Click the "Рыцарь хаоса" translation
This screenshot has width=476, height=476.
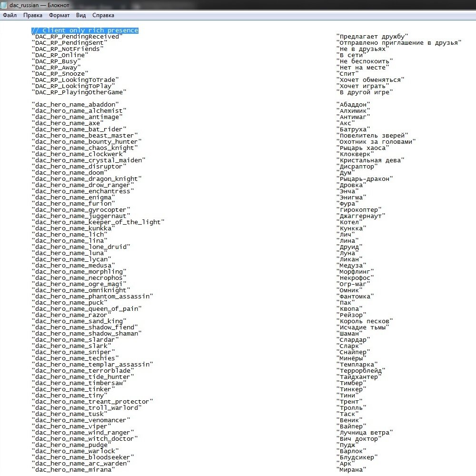click(362, 148)
